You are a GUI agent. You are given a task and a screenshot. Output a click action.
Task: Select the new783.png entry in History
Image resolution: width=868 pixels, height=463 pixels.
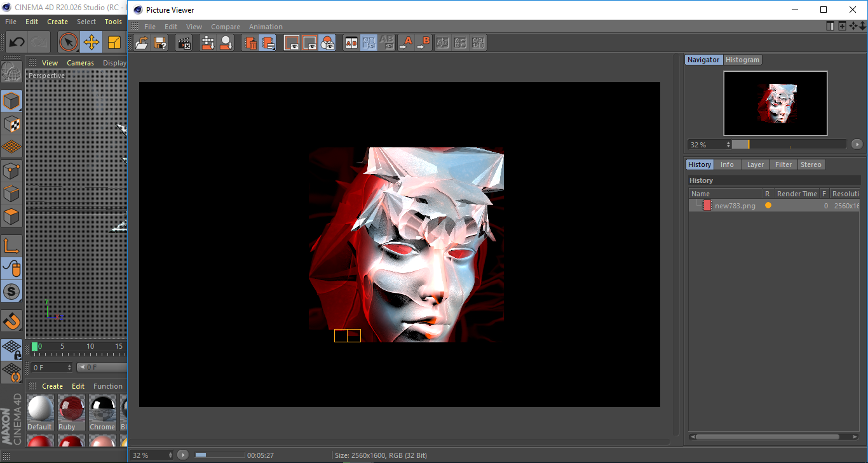tap(735, 205)
